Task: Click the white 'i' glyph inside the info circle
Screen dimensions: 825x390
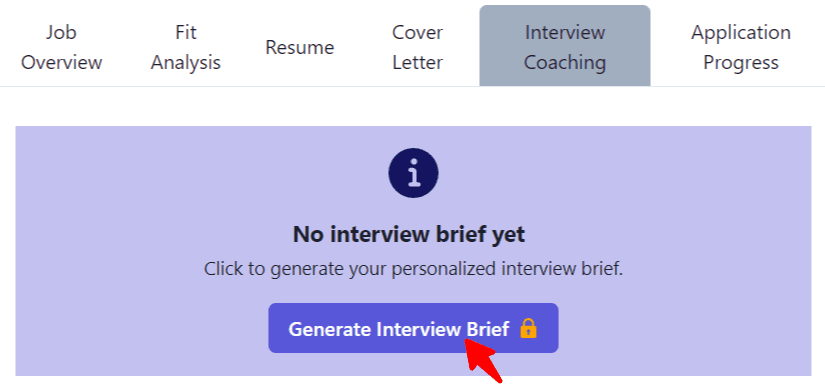Action: (x=414, y=173)
